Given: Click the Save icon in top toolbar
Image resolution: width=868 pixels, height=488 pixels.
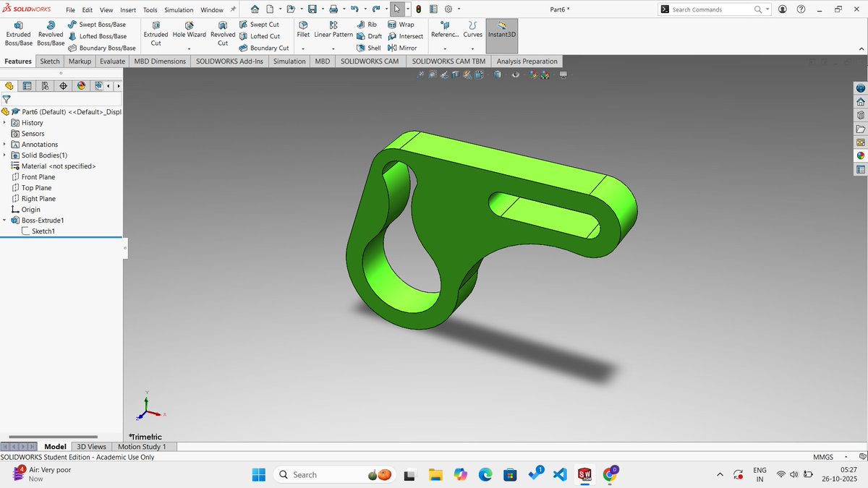Looking at the screenshot, I should (312, 9).
